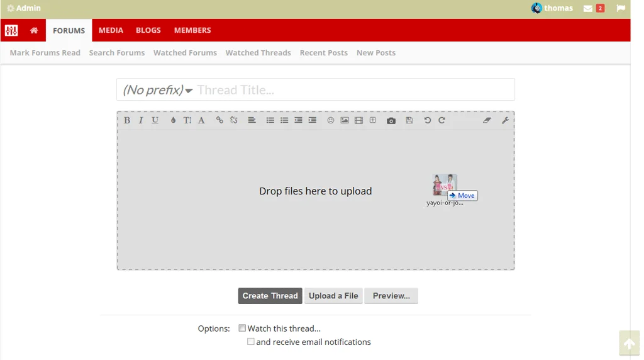Open the smilies picker
The height and width of the screenshot is (360, 644).
(331, 120)
